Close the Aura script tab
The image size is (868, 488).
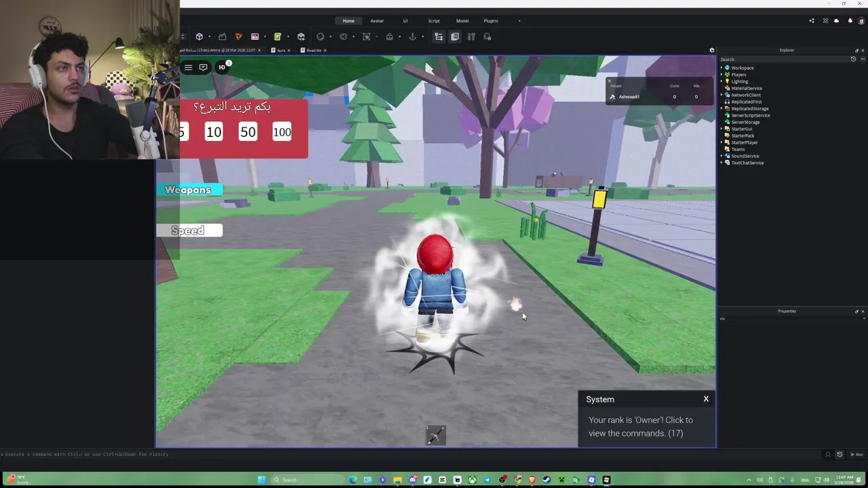pos(289,50)
